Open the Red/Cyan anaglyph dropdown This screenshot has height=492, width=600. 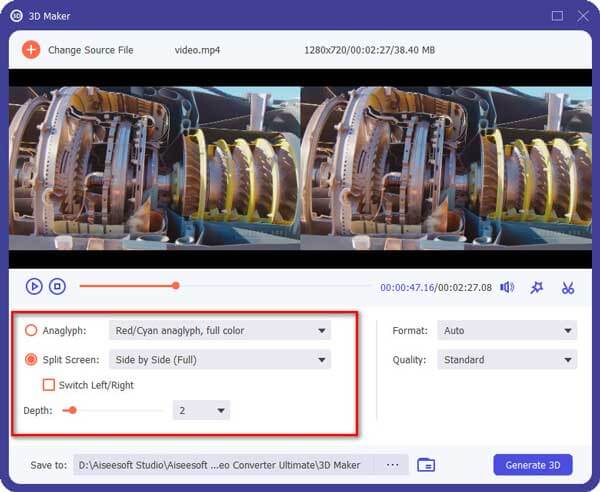click(x=218, y=331)
